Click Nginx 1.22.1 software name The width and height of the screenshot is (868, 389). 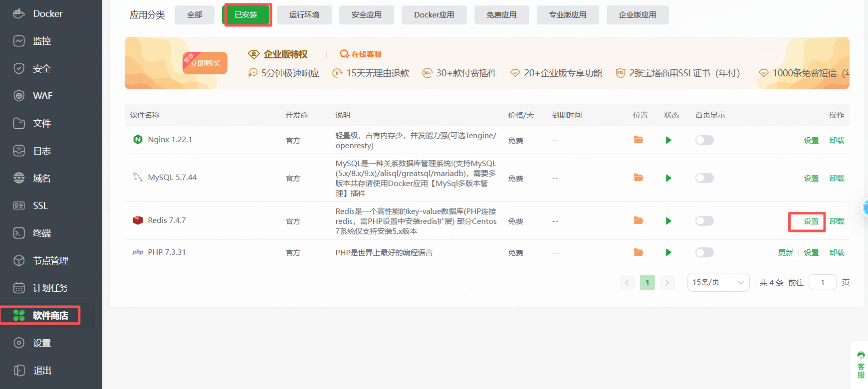[x=170, y=139]
